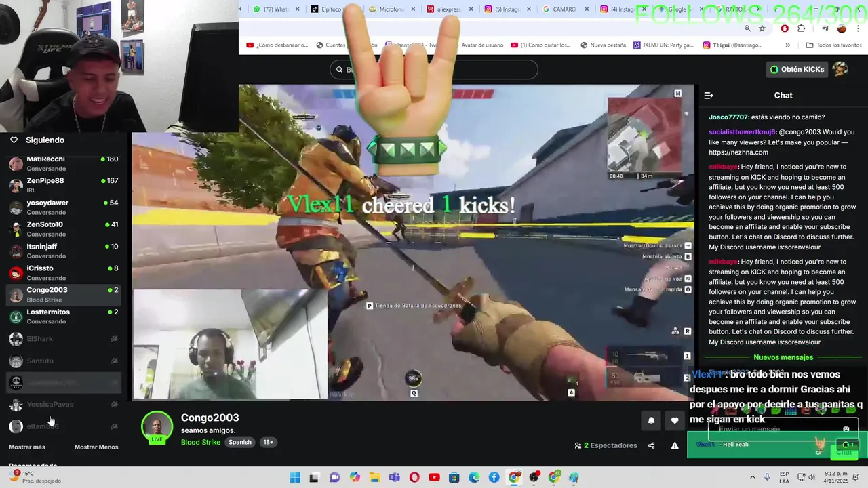Open ZenPipe88 channel in sidebar
The height and width of the screenshot is (488, 868).
63,185
